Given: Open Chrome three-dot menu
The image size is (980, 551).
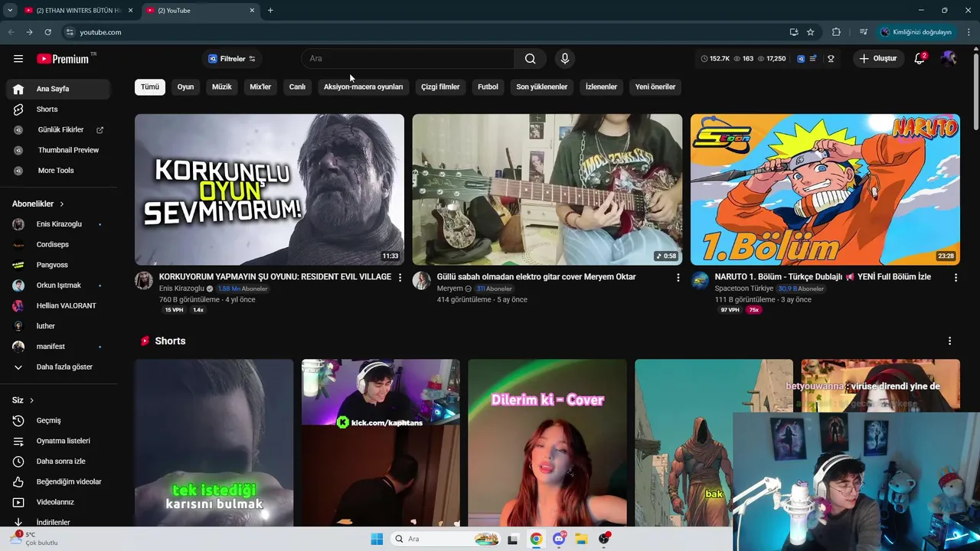Looking at the screenshot, I should (x=969, y=32).
